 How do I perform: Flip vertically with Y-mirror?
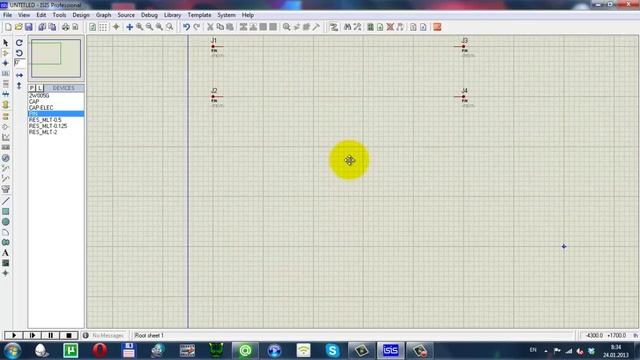pos(19,86)
